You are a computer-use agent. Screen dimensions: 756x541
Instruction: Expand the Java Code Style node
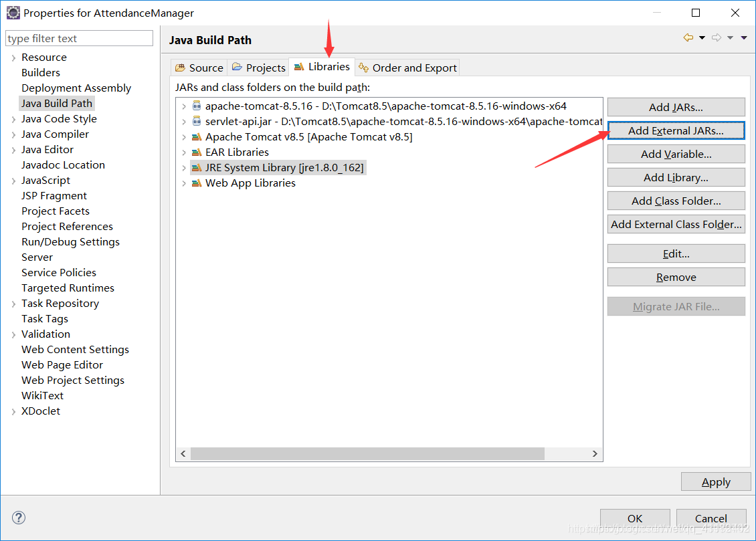coord(13,120)
